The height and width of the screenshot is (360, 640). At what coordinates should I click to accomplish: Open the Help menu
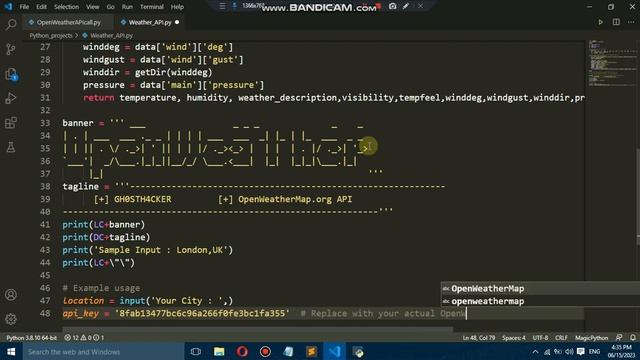click(177, 7)
